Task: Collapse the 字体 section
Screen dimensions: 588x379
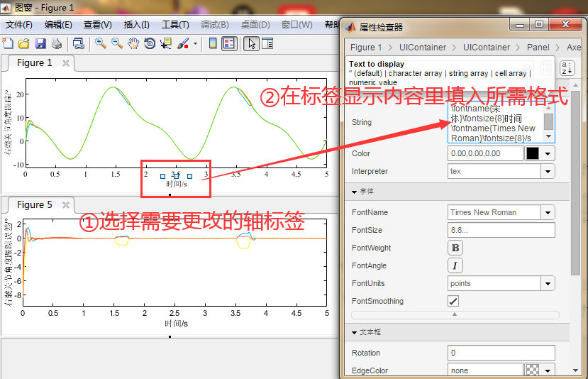Action: pyautogui.click(x=354, y=192)
